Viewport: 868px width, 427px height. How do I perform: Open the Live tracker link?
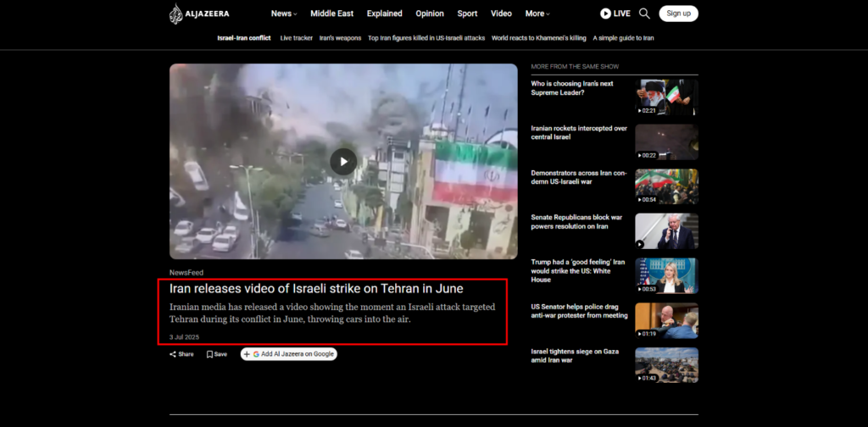pos(296,38)
